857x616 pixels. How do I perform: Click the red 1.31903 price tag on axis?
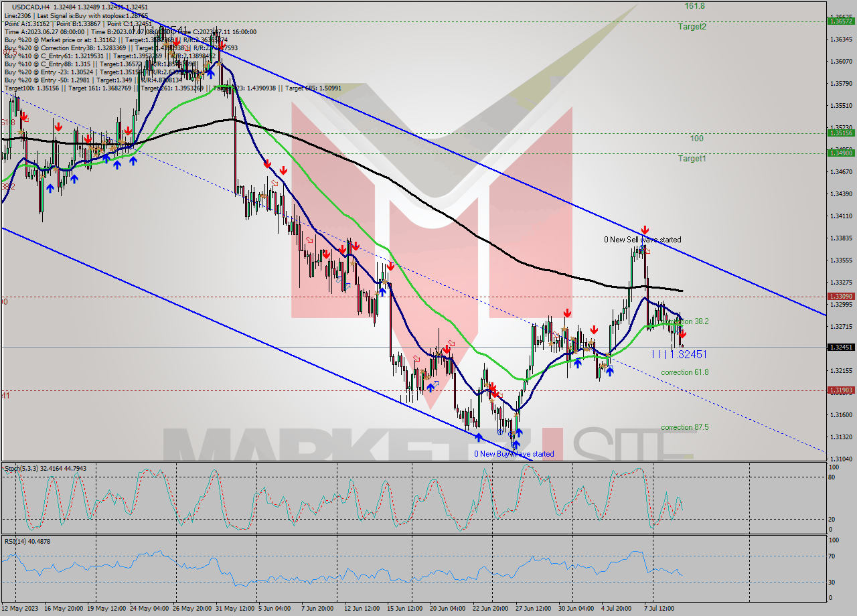point(841,390)
